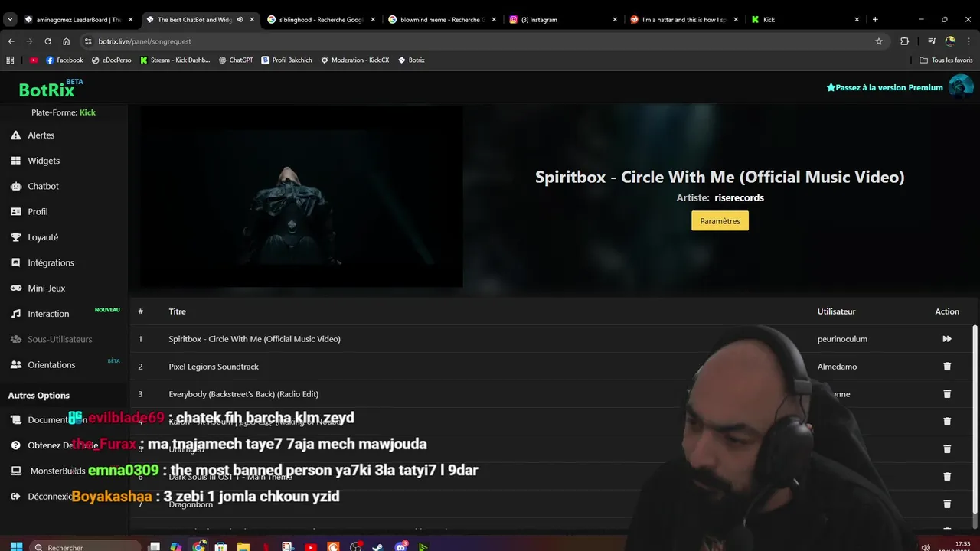
Task: Open Discord from the taskbar
Action: pos(400,547)
